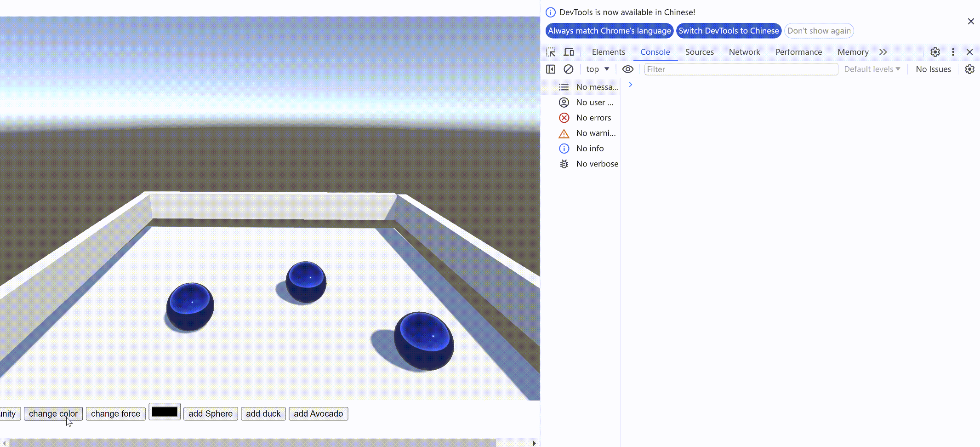Image resolution: width=980 pixels, height=447 pixels.
Task: Click Always match Chrome's language button
Action: [610, 31]
